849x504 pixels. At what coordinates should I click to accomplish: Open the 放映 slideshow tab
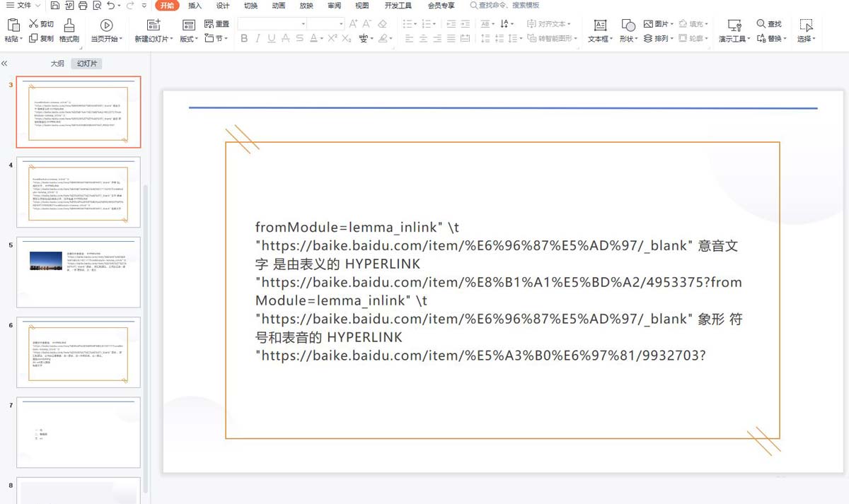pos(306,6)
